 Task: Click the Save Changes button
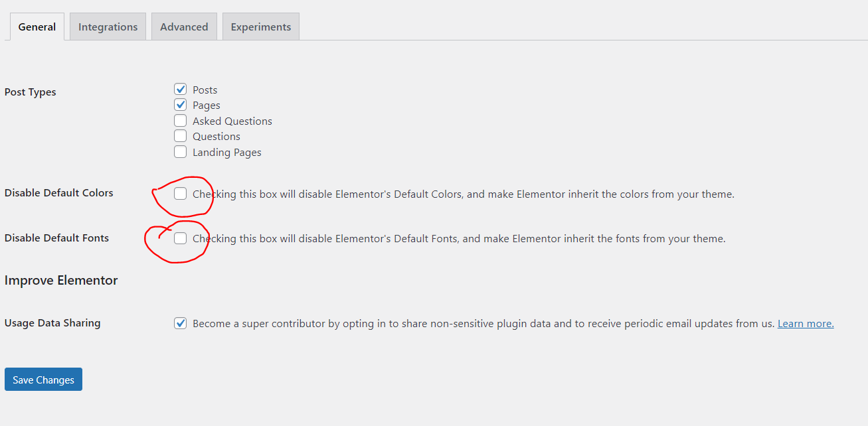point(43,380)
